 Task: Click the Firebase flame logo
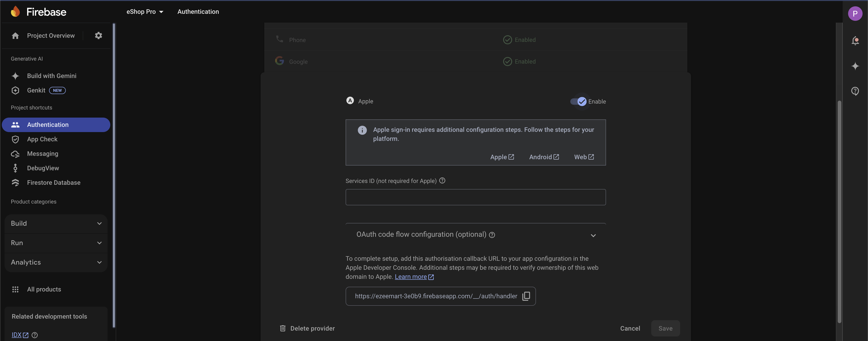(15, 12)
